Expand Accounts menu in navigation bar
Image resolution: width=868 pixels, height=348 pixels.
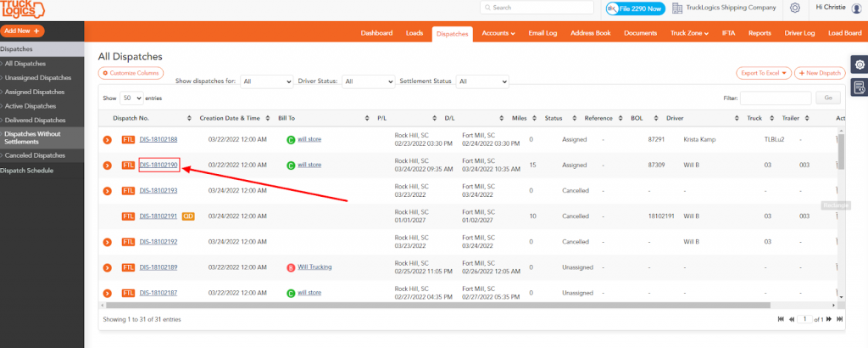click(x=498, y=33)
